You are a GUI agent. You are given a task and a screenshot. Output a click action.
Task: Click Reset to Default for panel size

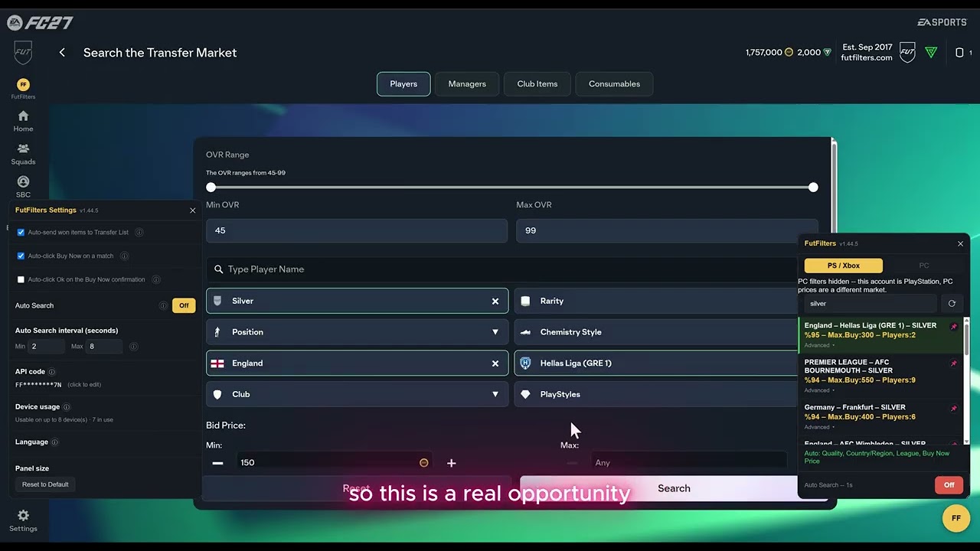45,484
